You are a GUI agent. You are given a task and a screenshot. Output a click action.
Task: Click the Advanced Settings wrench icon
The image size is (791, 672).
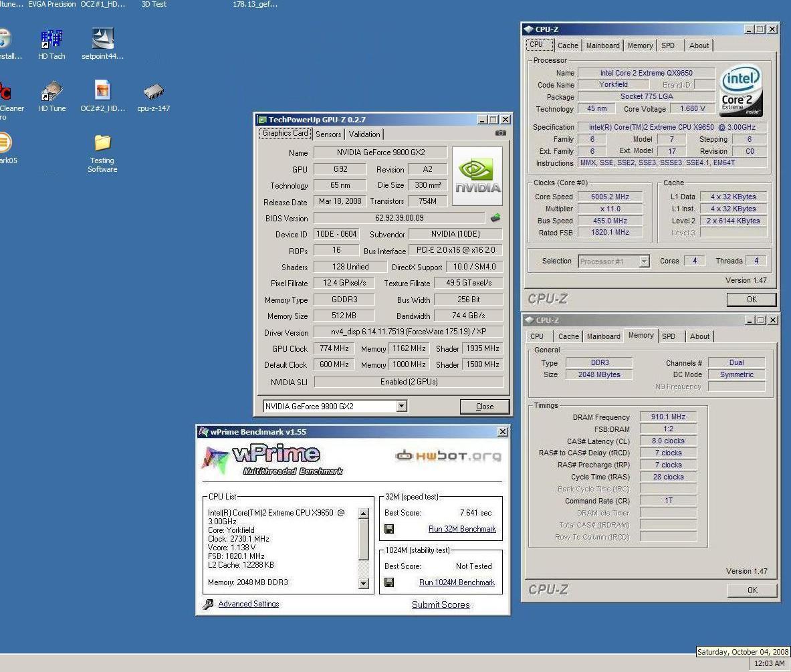208,604
